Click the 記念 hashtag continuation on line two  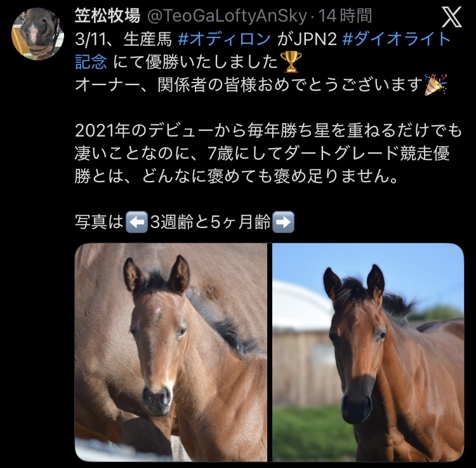pos(91,62)
